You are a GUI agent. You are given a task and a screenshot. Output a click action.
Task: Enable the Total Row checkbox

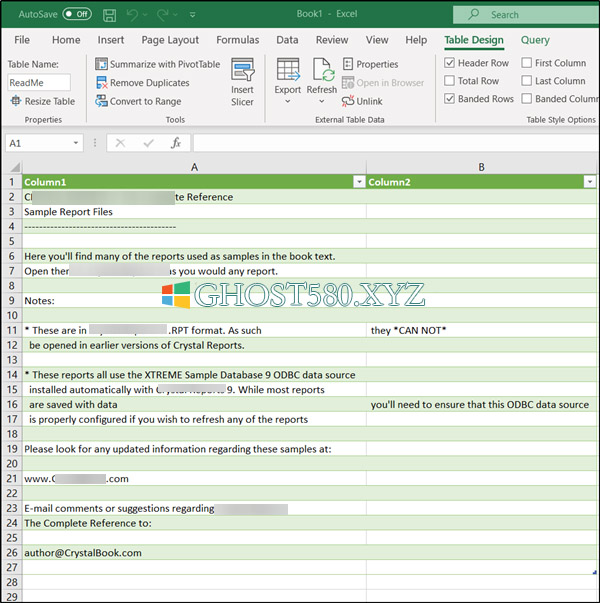point(449,81)
